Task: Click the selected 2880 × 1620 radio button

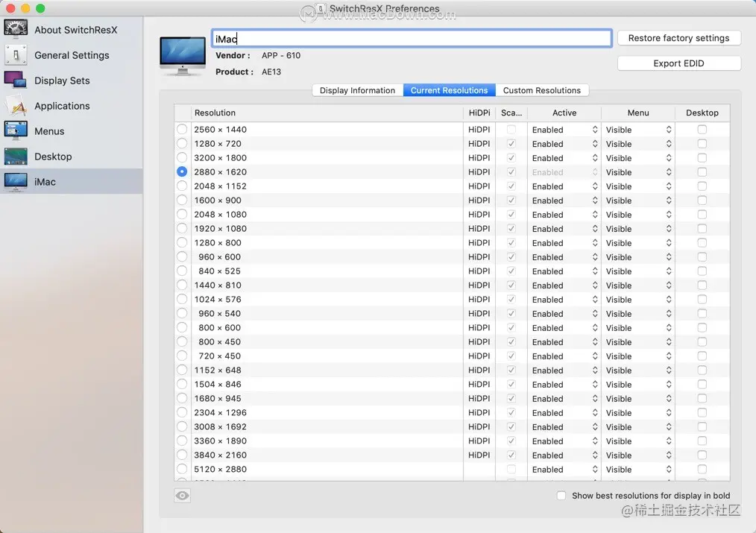Action: click(x=182, y=171)
